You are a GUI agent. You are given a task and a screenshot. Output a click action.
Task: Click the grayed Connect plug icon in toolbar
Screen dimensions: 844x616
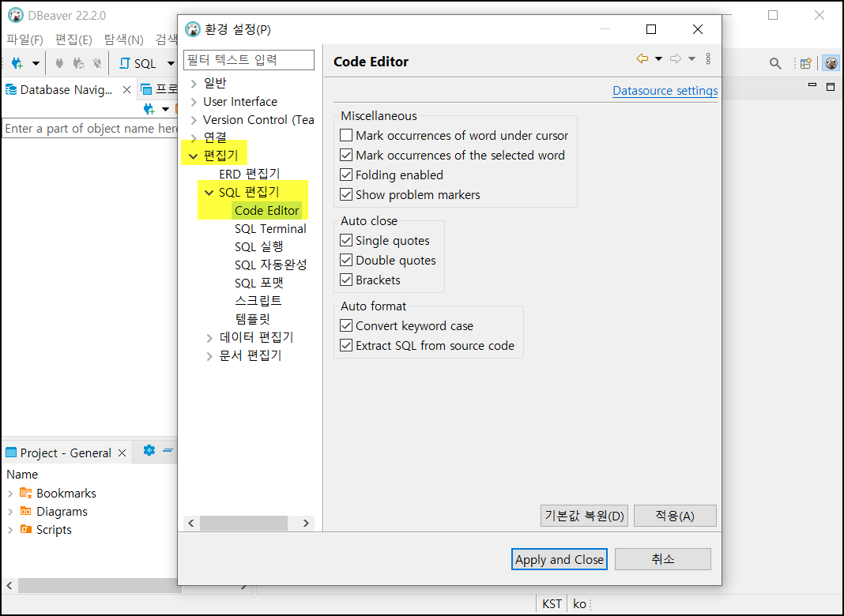(x=59, y=63)
